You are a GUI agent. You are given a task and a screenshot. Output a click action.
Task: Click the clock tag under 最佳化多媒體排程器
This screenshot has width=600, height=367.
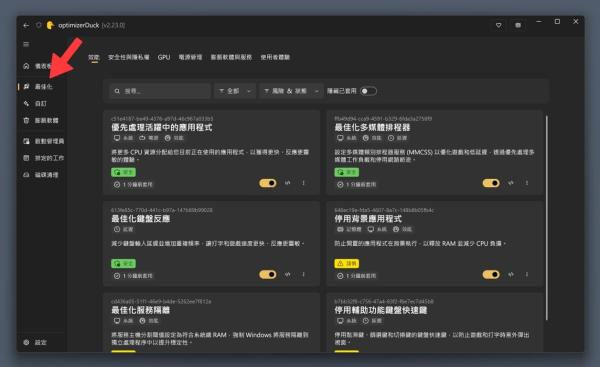[x=398, y=138]
